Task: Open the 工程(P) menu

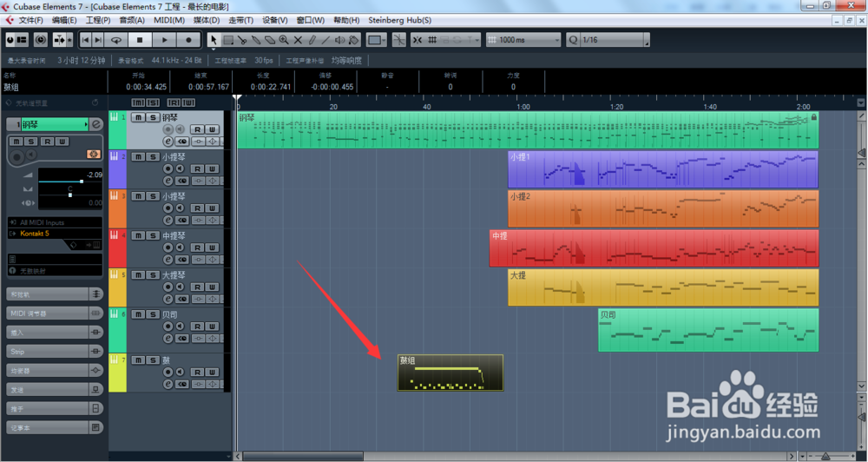Action: (98, 20)
